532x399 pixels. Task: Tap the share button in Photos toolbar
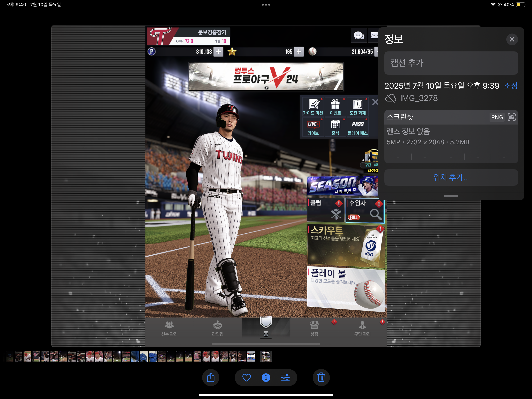click(x=211, y=377)
